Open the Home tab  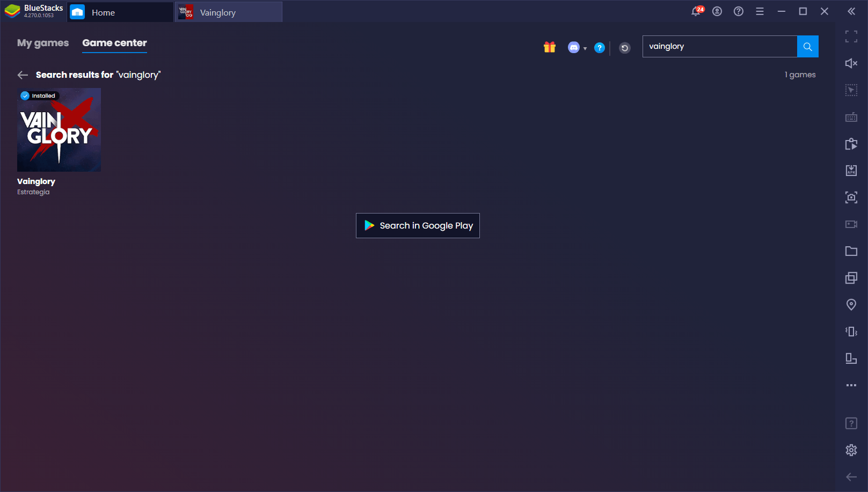pos(120,12)
